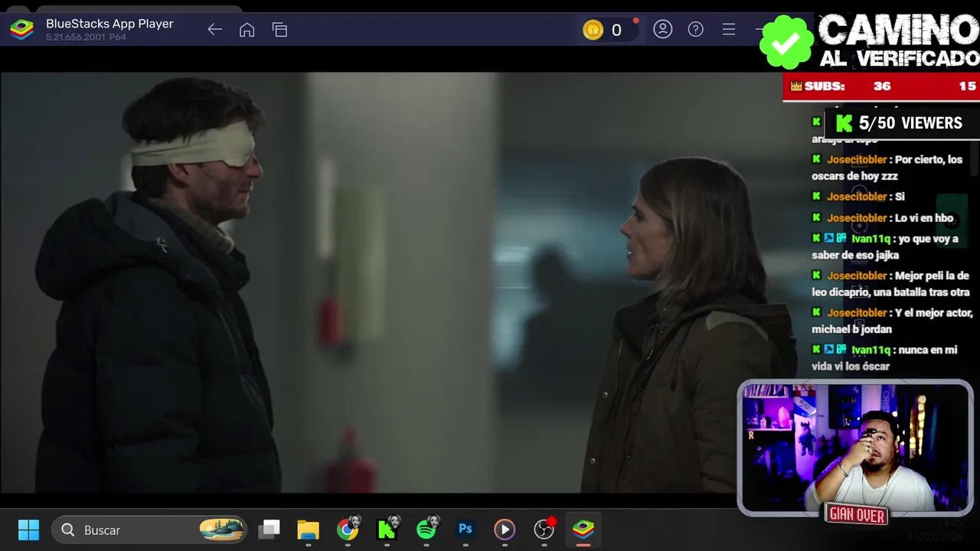This screenshot has width=980, height=551.
Task: Select chat message 'Mejor peli la de leo dicaprio'
Action: [x=890, y=284]
